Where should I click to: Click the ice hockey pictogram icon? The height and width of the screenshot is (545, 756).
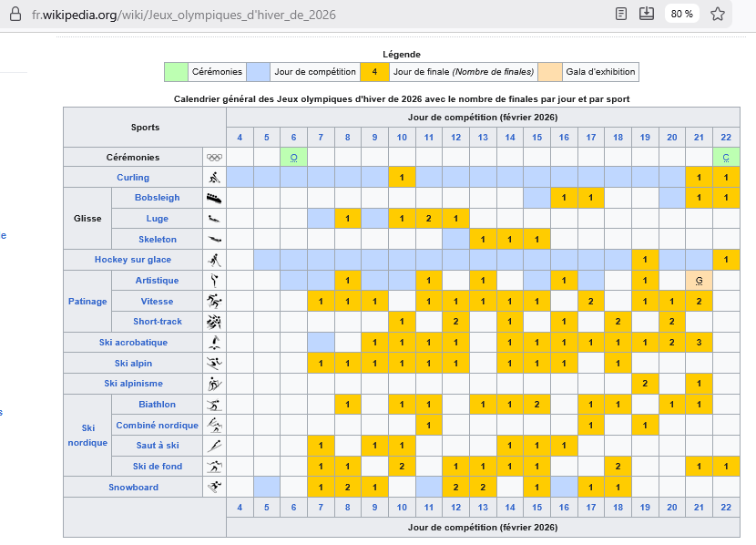[214, 260]
